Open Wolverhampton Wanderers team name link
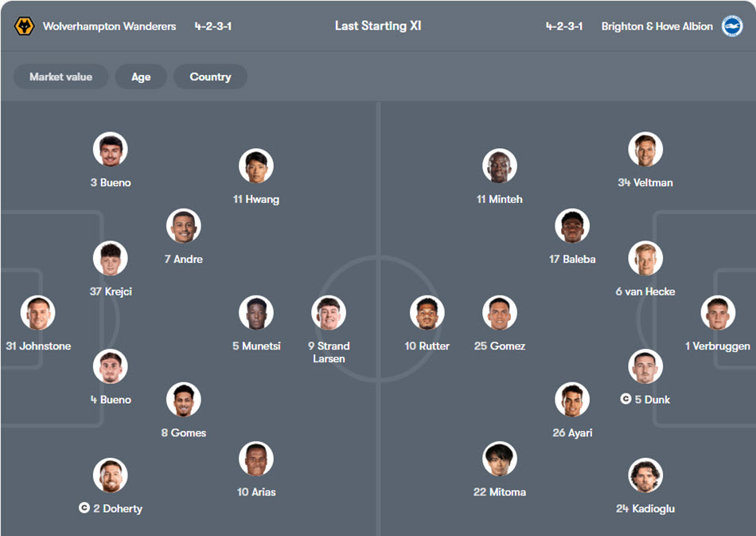This screenshot has height=536, width=756. point(109,26)
